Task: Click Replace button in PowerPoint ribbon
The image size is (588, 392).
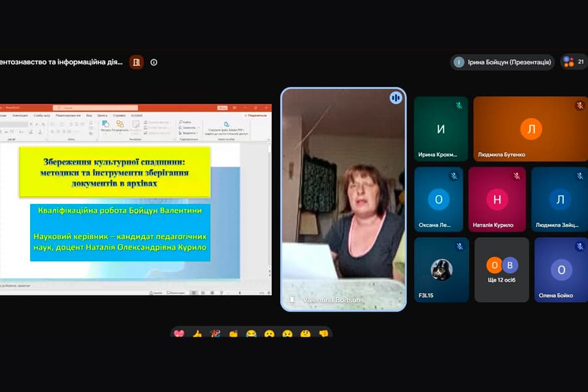Action: tap(188, 127)
